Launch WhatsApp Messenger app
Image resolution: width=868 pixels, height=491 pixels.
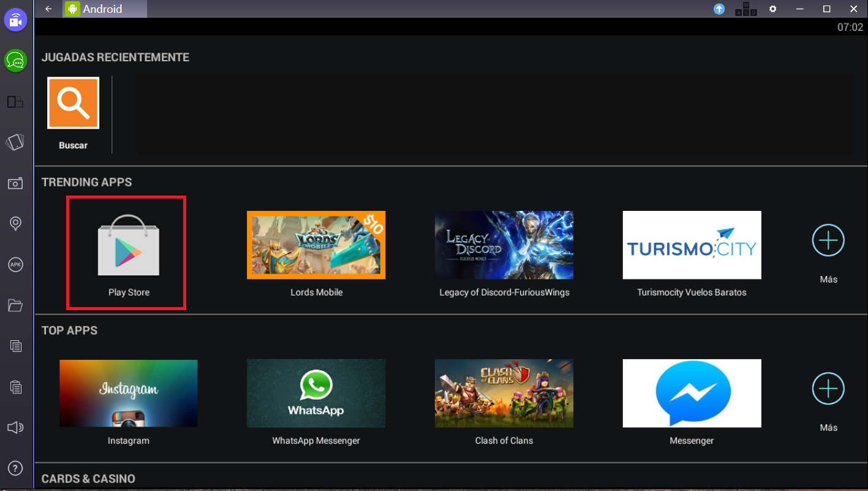316,394
